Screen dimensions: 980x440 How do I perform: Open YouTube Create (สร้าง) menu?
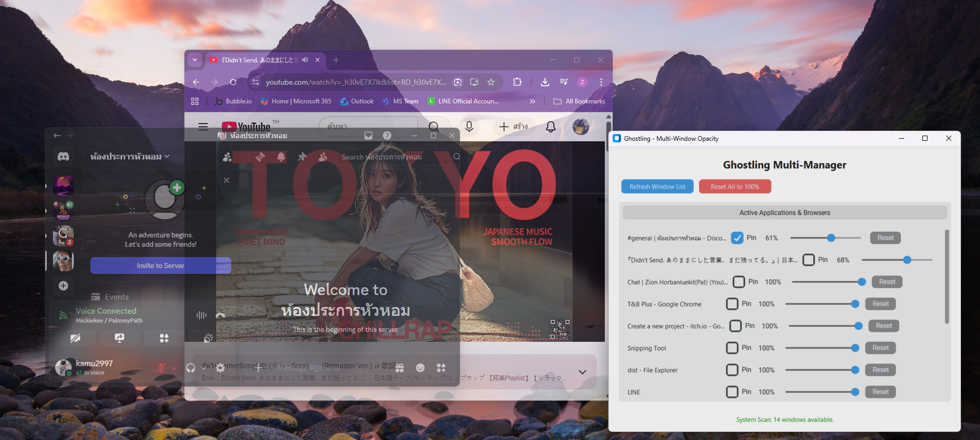tap(513, 127)
